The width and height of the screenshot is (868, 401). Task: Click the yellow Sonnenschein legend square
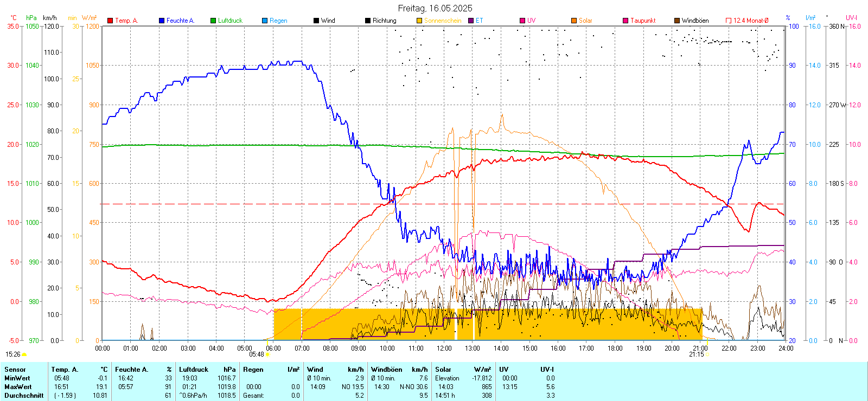[419, 21]
